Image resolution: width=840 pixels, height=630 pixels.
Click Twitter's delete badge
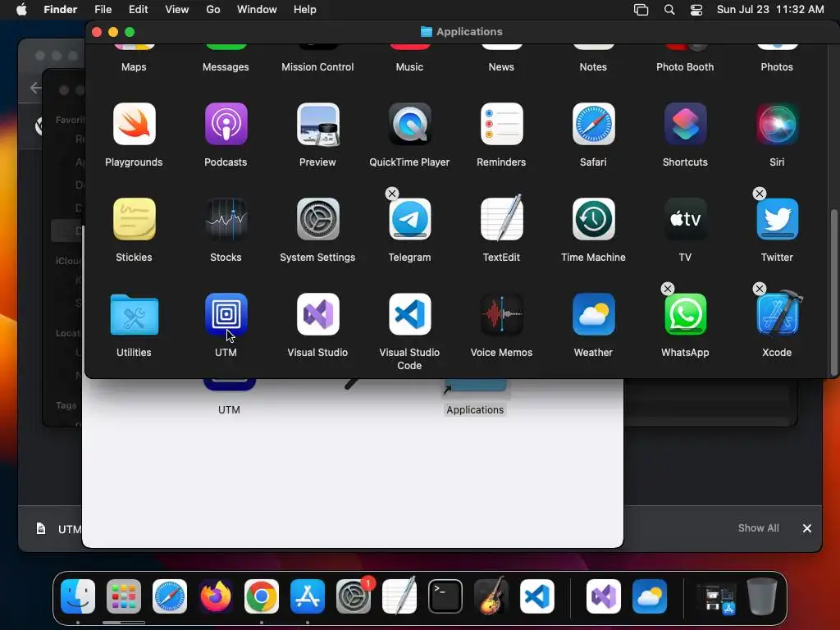pos(759,194)
